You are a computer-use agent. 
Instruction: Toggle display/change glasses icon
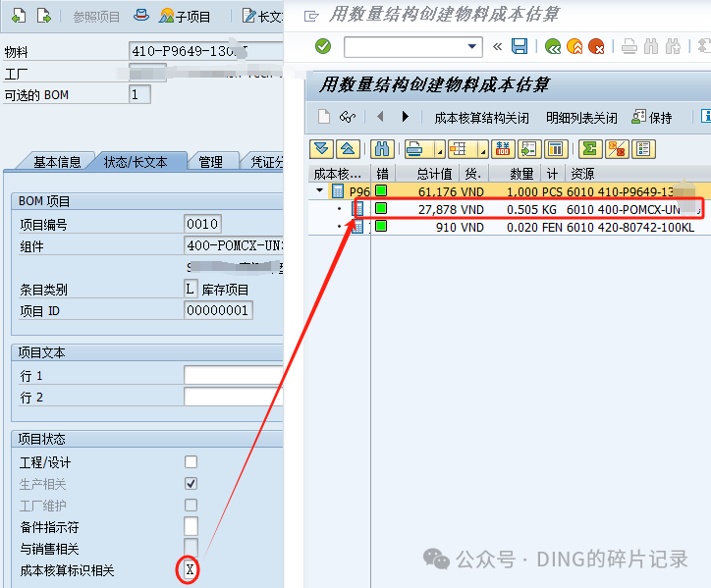(348, 117)
